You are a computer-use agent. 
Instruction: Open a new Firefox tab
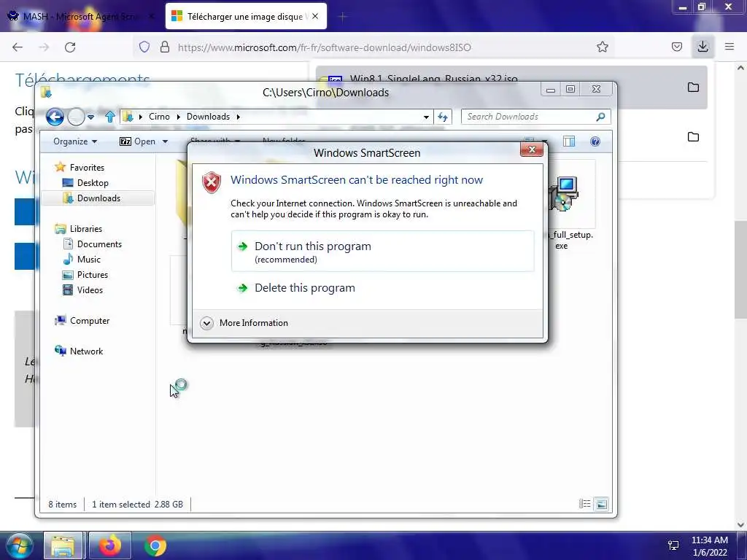[343, 17]
